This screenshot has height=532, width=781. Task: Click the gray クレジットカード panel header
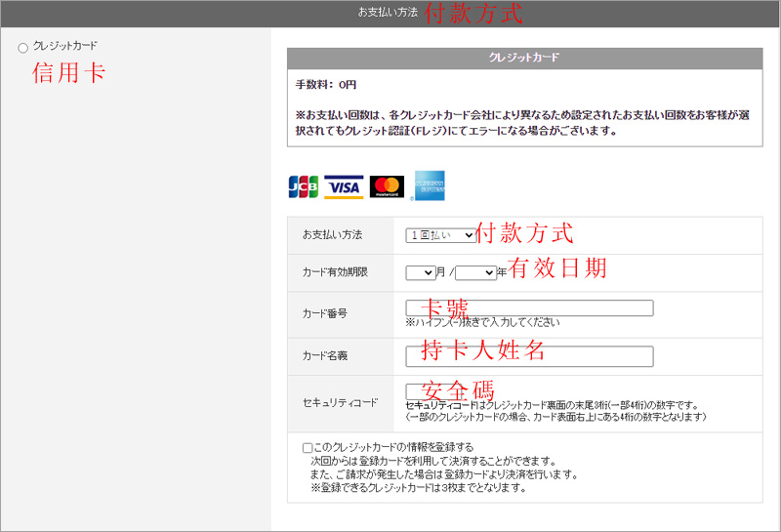point(524,58)
